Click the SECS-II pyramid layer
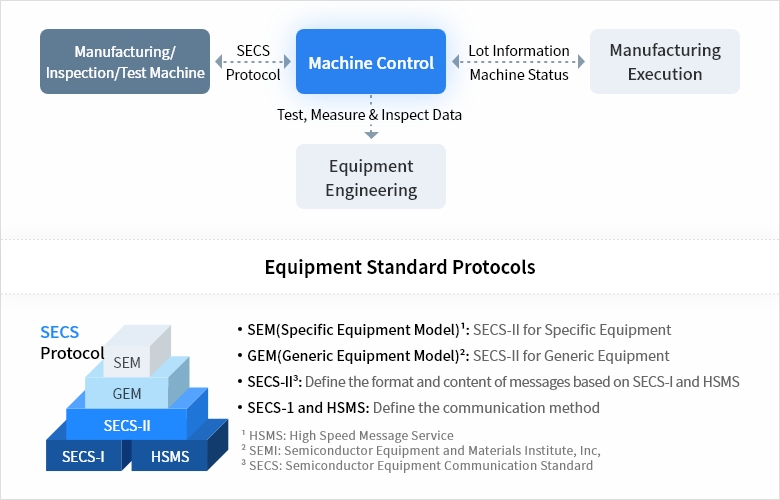This screenshot has width=780, height=500. [127, 426]
